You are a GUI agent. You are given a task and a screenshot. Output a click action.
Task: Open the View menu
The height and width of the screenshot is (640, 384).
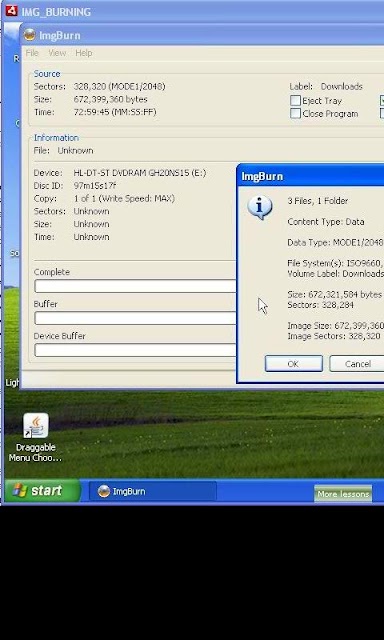pos(57,53)
